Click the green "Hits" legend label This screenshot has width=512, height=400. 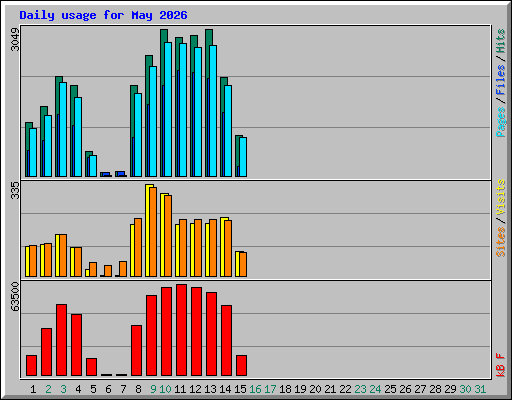[x=500, y=41]
